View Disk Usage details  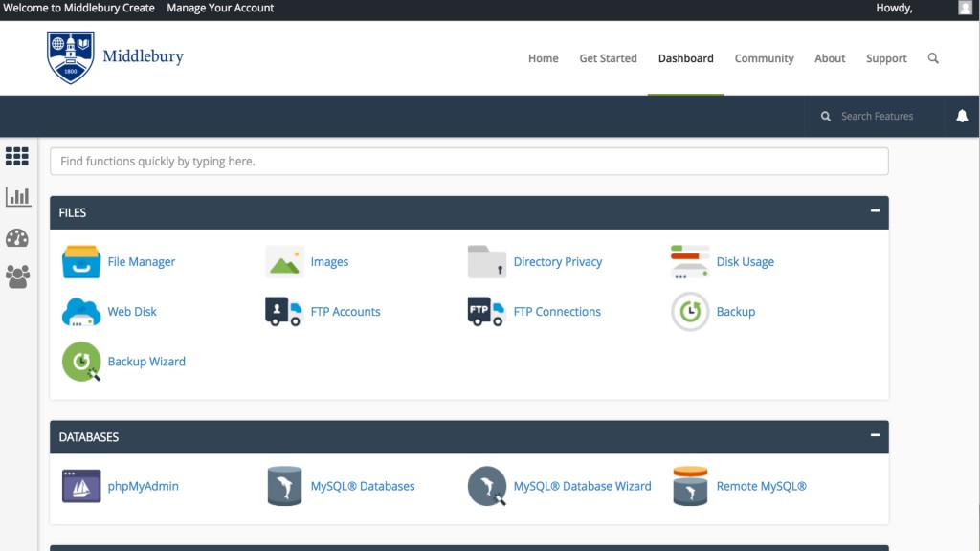(x=746, y=261)
